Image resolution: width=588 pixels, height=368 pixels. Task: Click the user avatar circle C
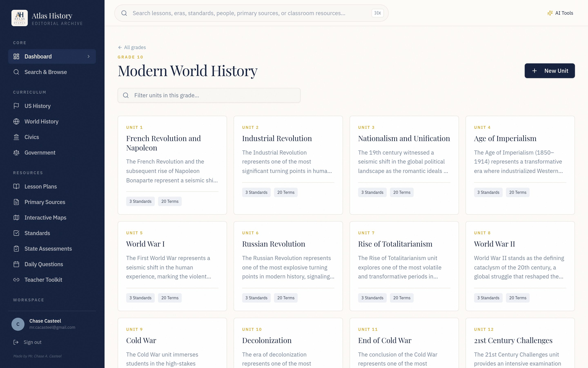18,324
